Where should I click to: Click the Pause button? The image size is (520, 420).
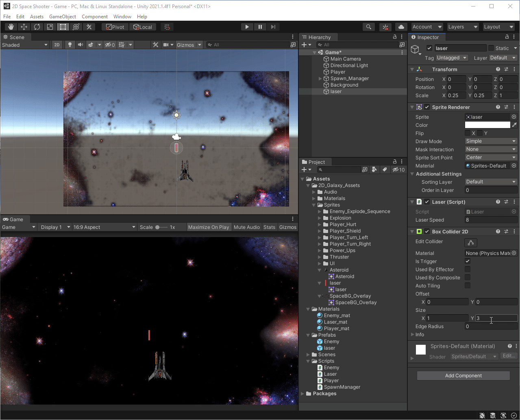tap(260, 27)
